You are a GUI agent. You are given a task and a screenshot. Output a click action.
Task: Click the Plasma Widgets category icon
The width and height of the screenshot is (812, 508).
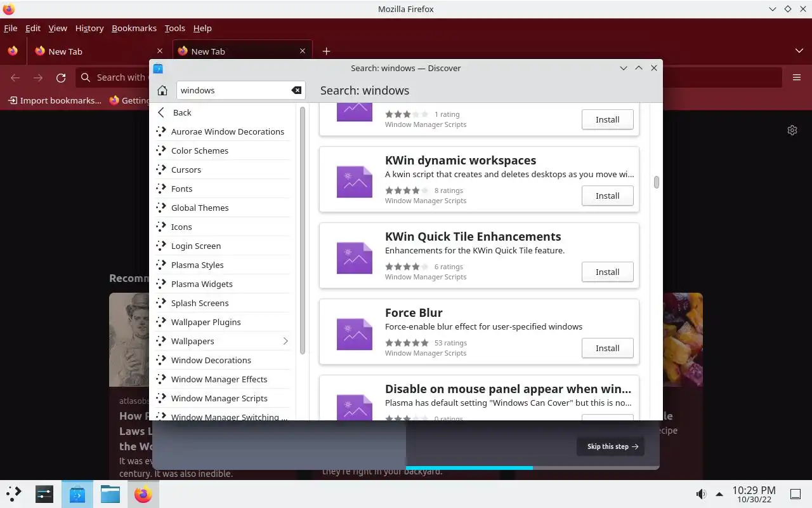point(161,284)
